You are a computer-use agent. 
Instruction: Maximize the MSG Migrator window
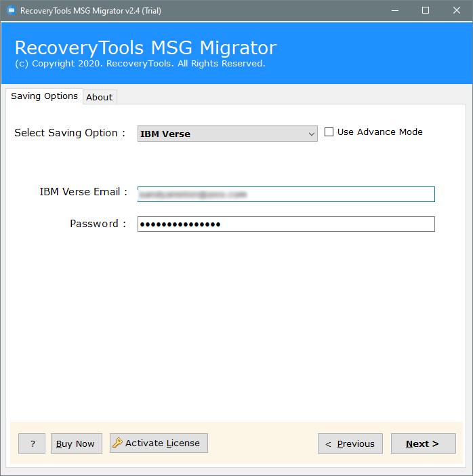pos(426,11)
